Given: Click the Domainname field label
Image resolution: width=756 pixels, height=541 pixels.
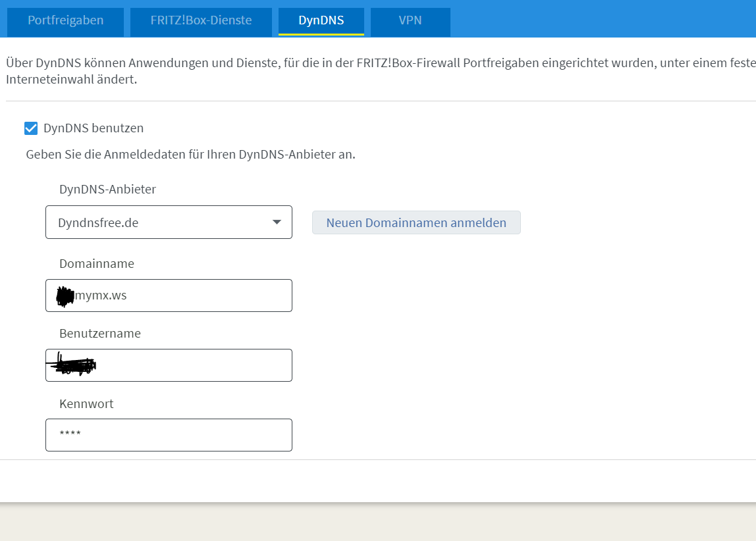Looking at the screenshot, I should pos(96,263).
